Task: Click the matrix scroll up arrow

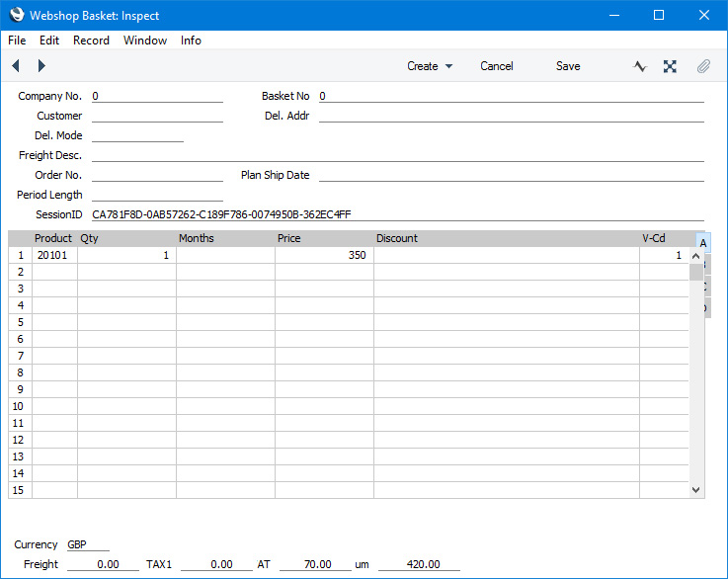Action: (696, 256)
